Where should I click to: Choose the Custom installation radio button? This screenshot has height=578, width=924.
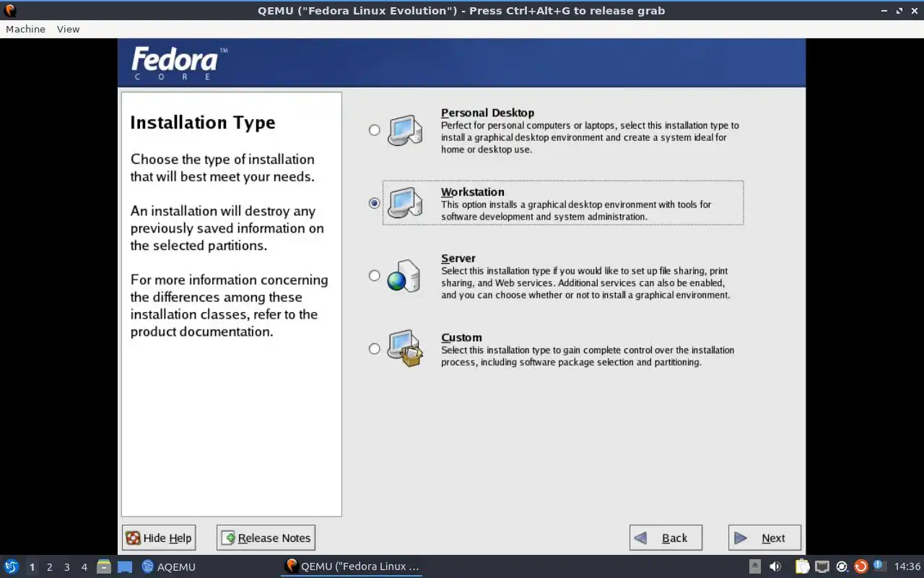[374, 348]
